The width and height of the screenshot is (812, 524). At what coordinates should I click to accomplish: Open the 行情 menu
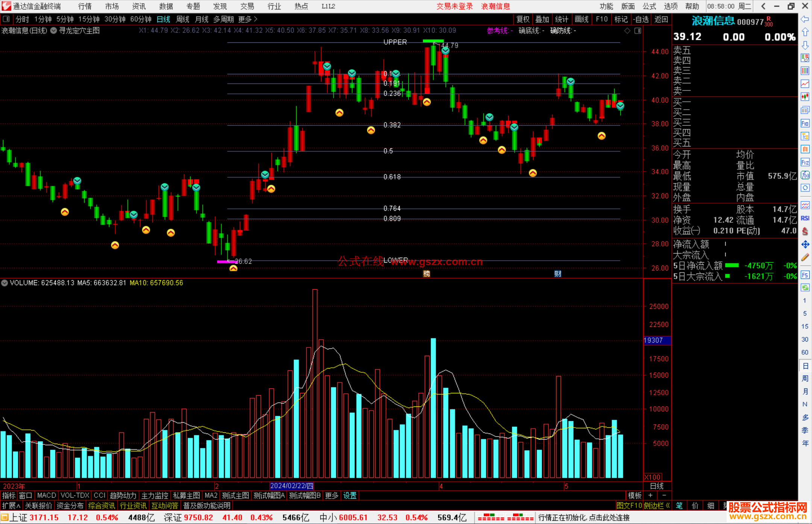pos(85,6)
